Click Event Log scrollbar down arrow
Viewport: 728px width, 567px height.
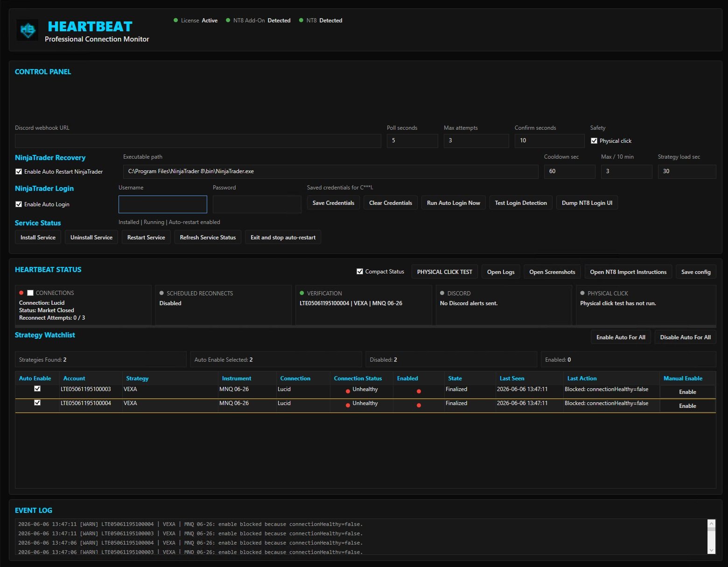point(711,550)
